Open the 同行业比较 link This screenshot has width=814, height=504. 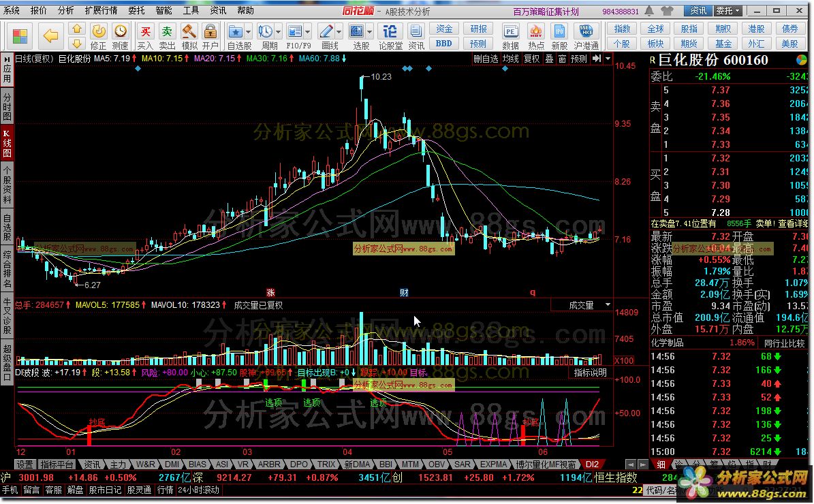tap(785, 343)
